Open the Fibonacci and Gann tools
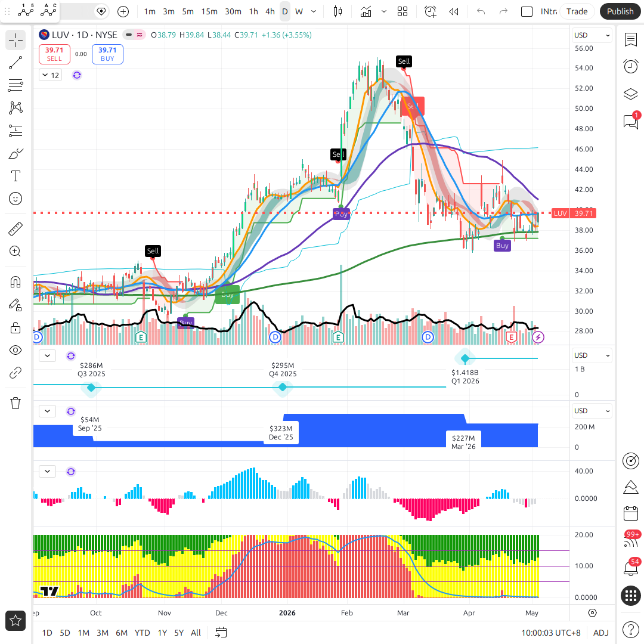The image size is (644, 644). pyautogui.click(x=16, y=85)
